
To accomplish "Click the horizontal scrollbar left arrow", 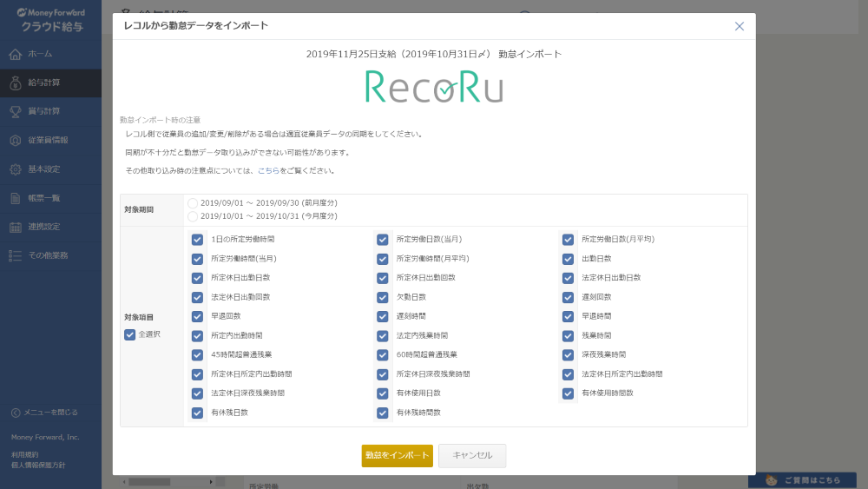I will pyautogui.click(x=124, y=482).
